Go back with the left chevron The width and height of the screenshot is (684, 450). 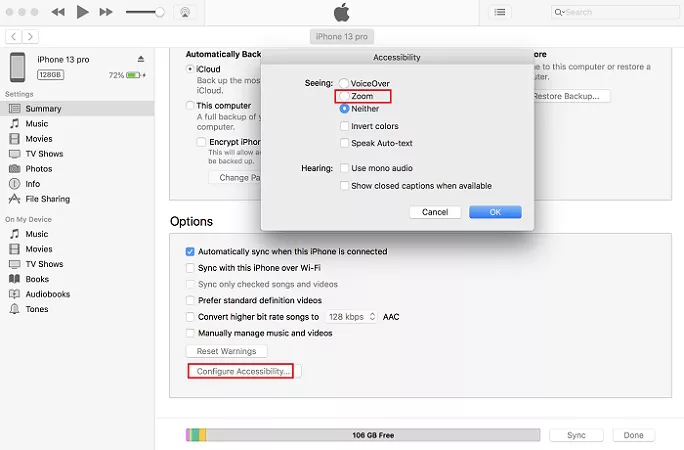tap(14, 37)
